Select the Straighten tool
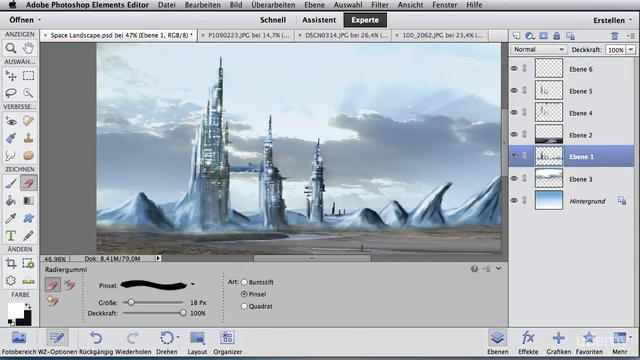The width and height of the screenshot is (640, 360). tap(28, 281)
